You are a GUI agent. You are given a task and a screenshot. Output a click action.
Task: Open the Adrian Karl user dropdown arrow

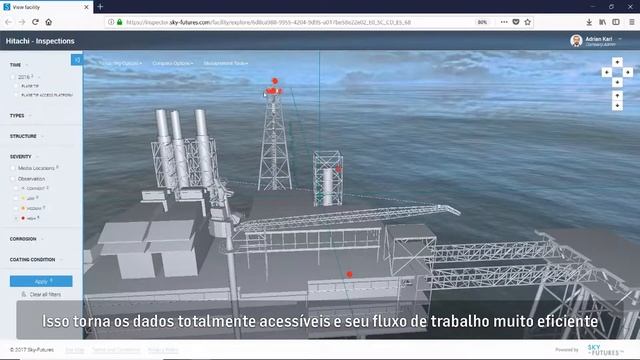tap(620, 39)
